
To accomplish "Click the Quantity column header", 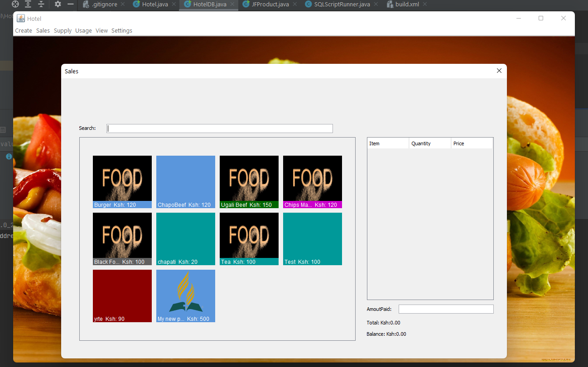I will 430,143.
